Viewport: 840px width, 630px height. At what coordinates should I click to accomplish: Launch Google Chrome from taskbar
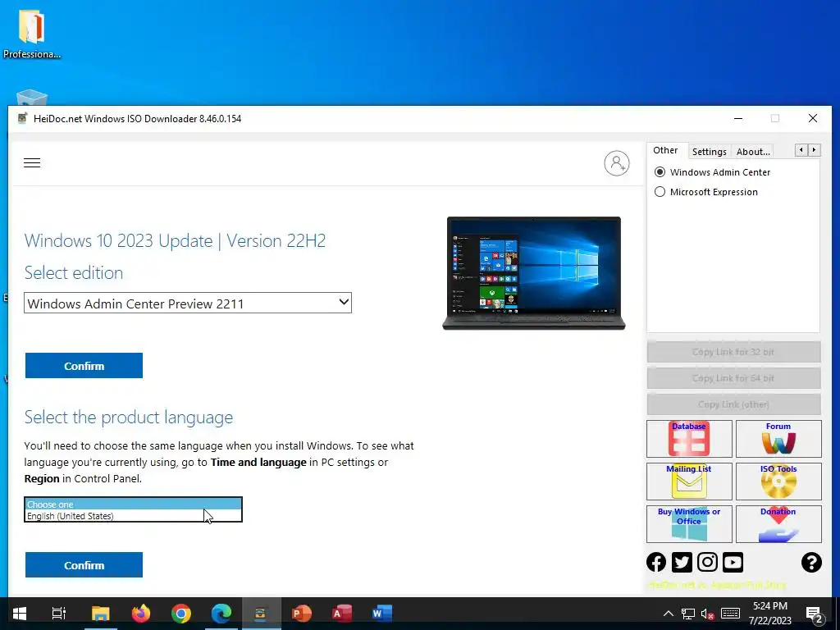coord(181,614)
